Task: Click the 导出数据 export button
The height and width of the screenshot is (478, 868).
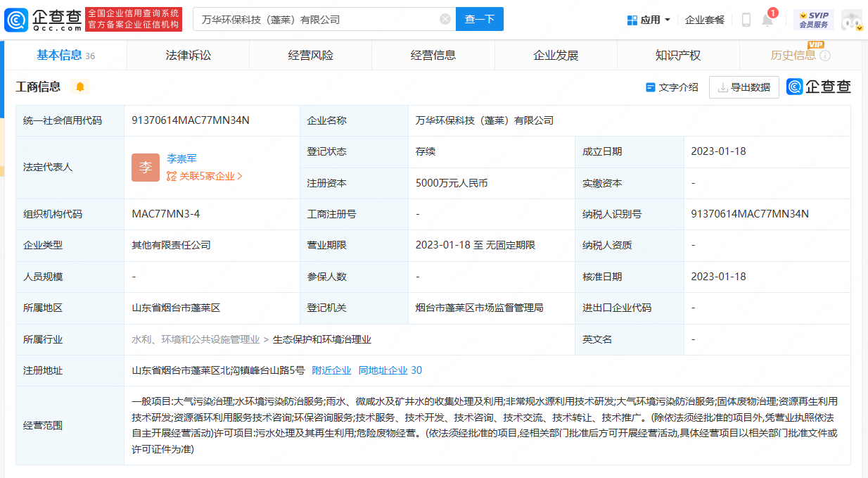Action: 743,87
